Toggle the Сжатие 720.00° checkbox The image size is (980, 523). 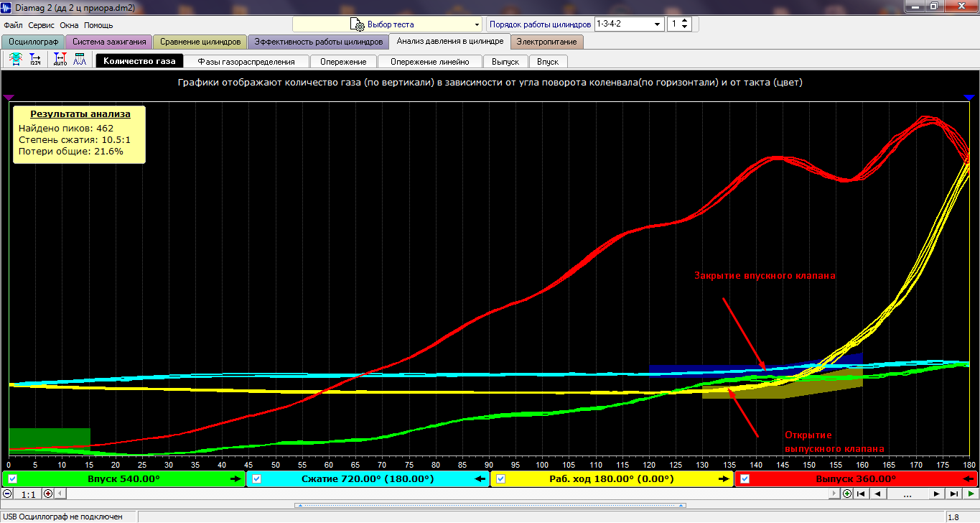[x=257, y=478]
